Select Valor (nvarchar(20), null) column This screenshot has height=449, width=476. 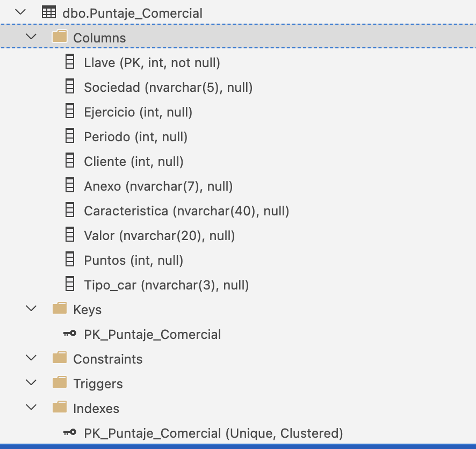[x=160, y=236]
